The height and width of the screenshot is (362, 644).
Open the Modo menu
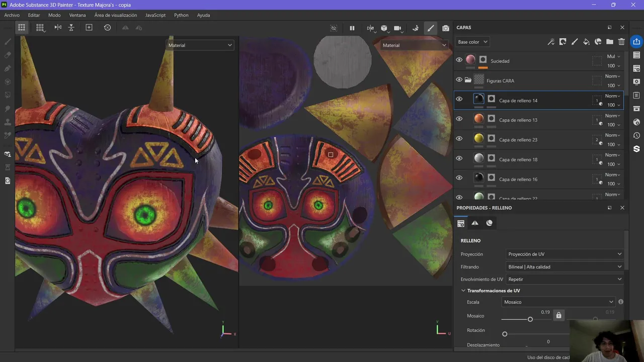[54, 15]
